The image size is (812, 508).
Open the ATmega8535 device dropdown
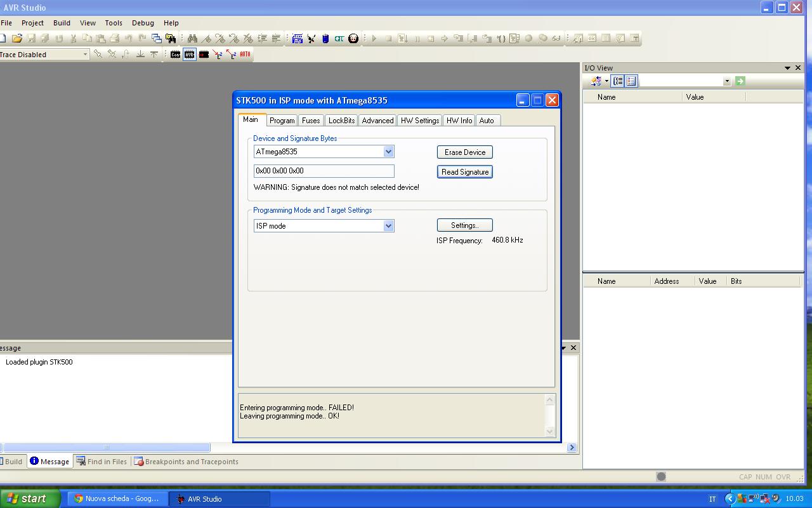point(388,152)
